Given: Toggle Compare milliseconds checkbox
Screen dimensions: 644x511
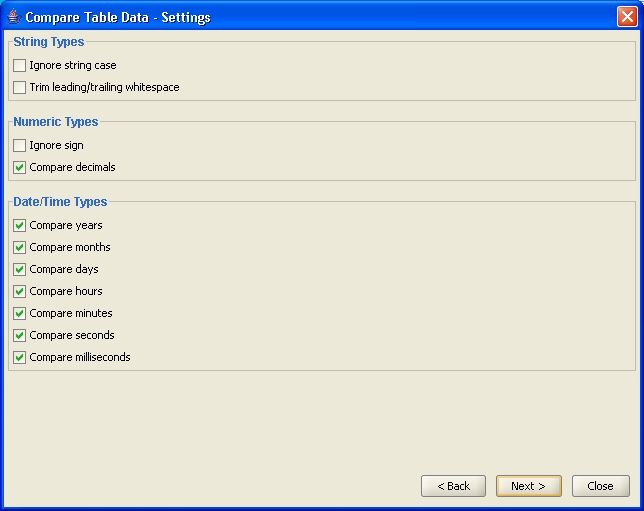Looking at the screenshot, I should click(19, 357).
